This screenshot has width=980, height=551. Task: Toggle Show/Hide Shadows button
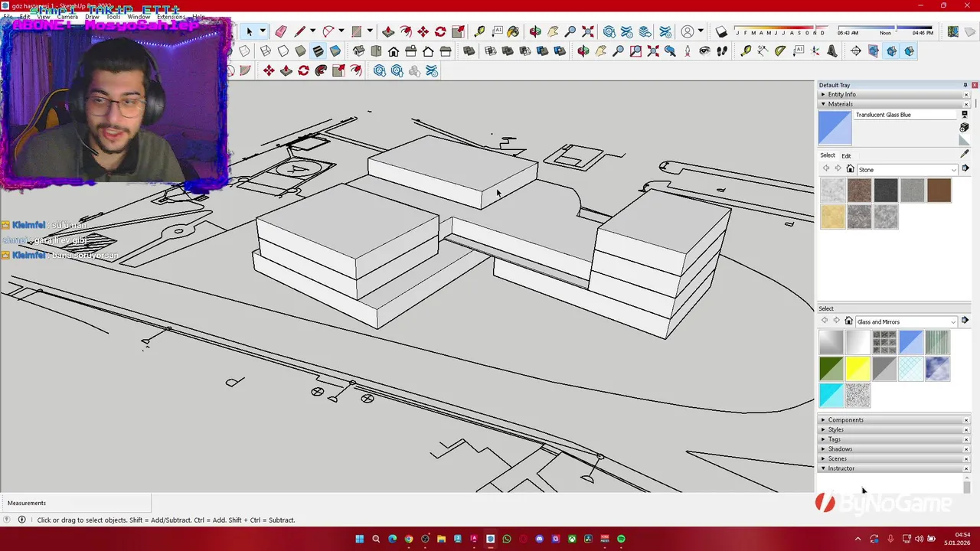coord(721,31)
